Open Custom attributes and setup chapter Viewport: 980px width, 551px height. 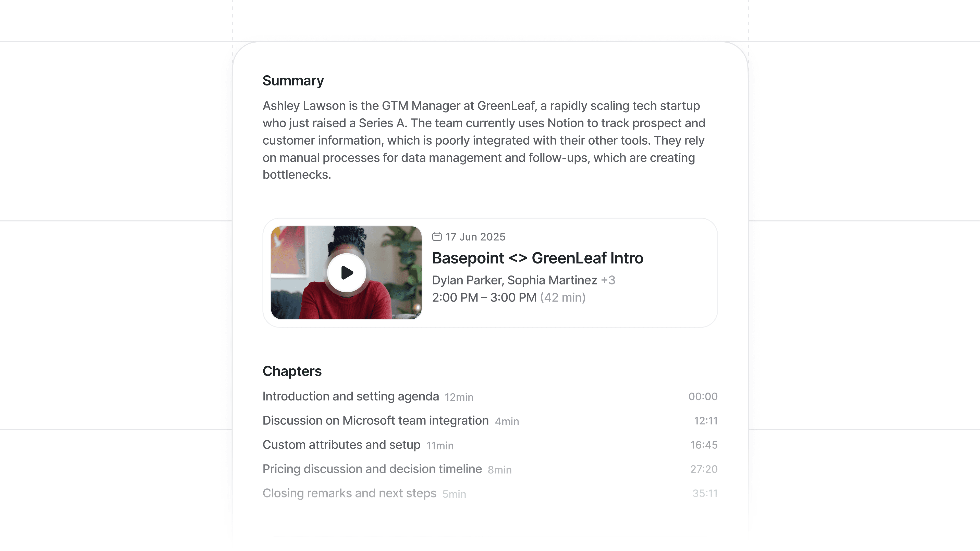coord(490,445)
